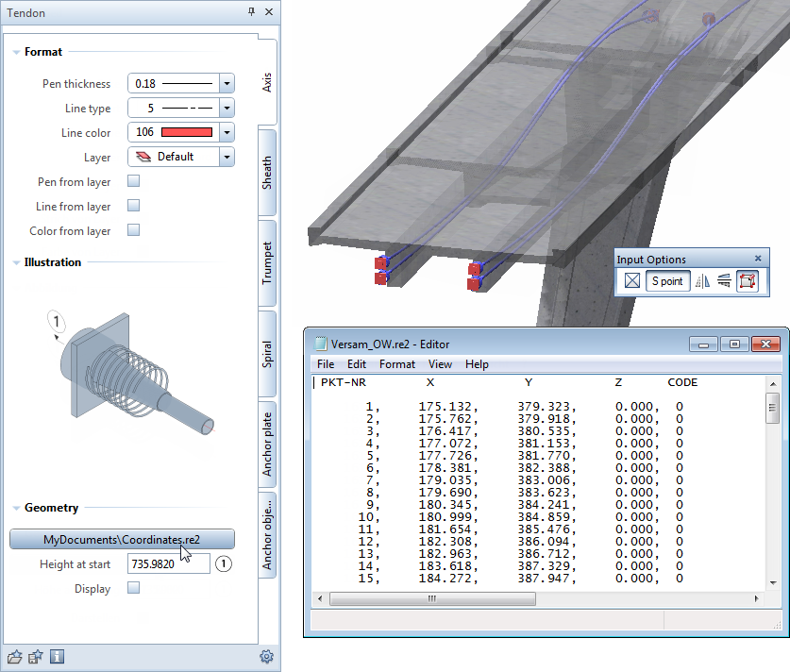The width and height of the screenshot is (790, 672).
Task: Enable the Pen from layer checkbox
Action: (x=133, y=181)
